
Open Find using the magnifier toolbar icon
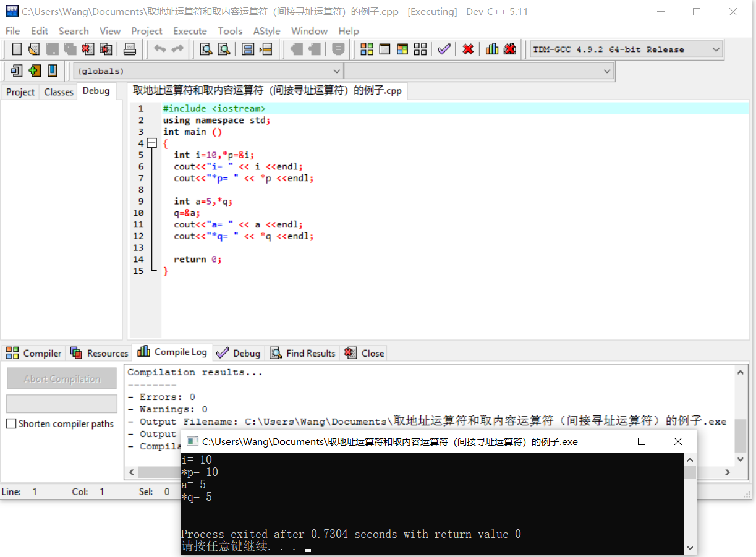[x=206, y=49]
